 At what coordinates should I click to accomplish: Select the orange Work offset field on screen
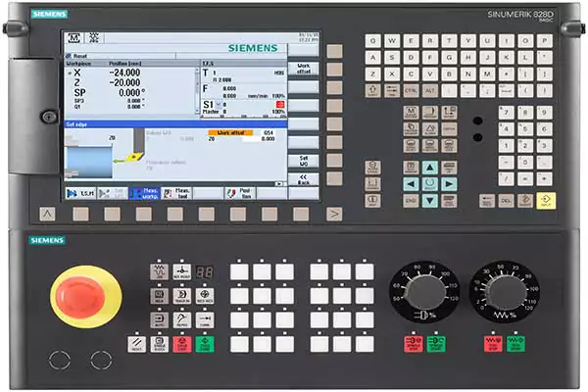coord(230,133)
